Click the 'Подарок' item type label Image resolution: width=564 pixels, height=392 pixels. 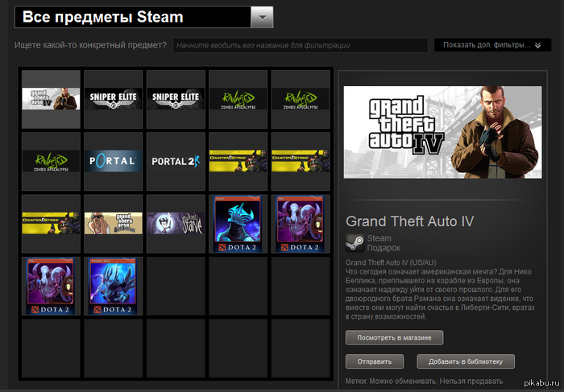pyautogui.click(x=384, y=248)
